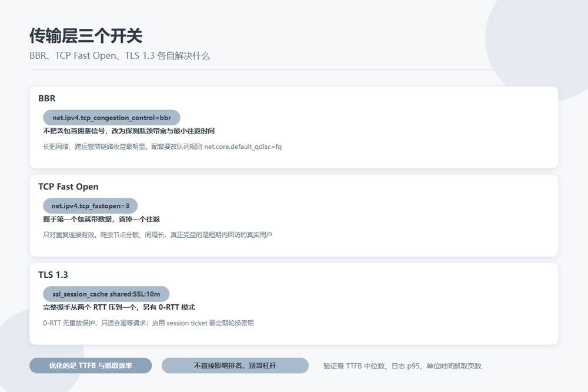Click the line 完整握手从两个 RTT 压到一个
This screenshot has width=588, height=392.
119,307
